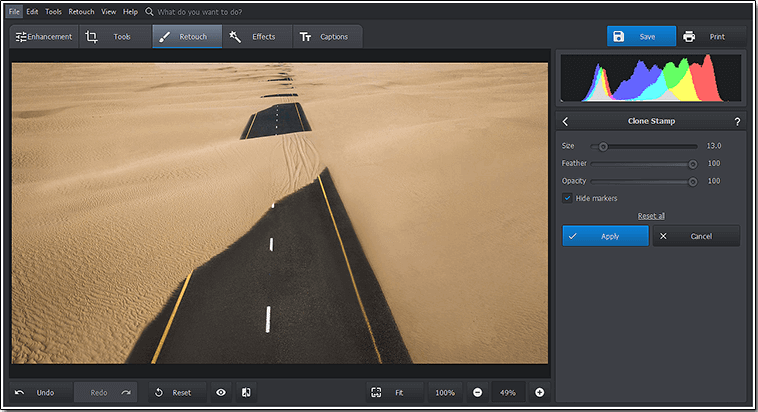The width and height of the screenshot is (758, 412).
Task: Open the View menu
Action: coord(108,12)
